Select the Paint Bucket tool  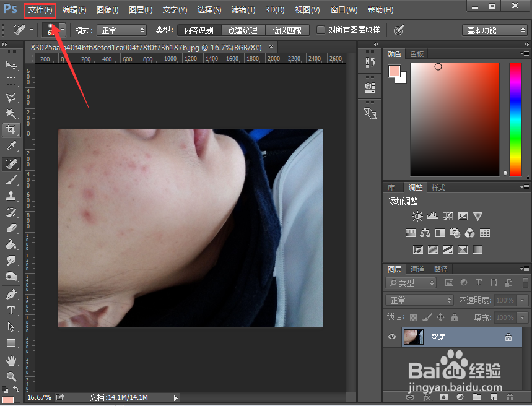[11, 244]
